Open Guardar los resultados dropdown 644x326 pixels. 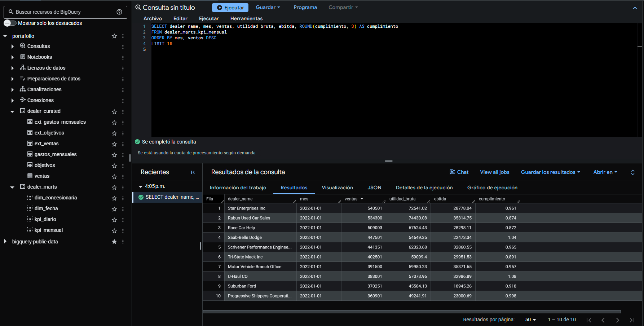point(550,172)
